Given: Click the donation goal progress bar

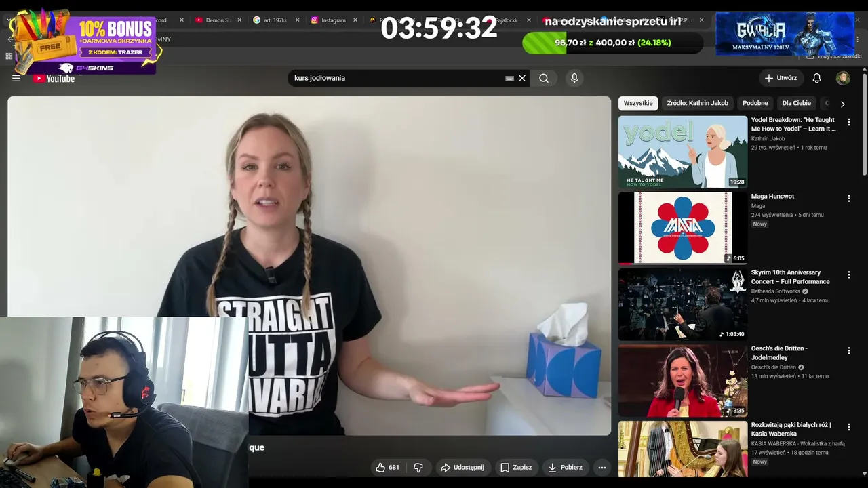Looking at the screenshot, I should (x=612, y=43).
